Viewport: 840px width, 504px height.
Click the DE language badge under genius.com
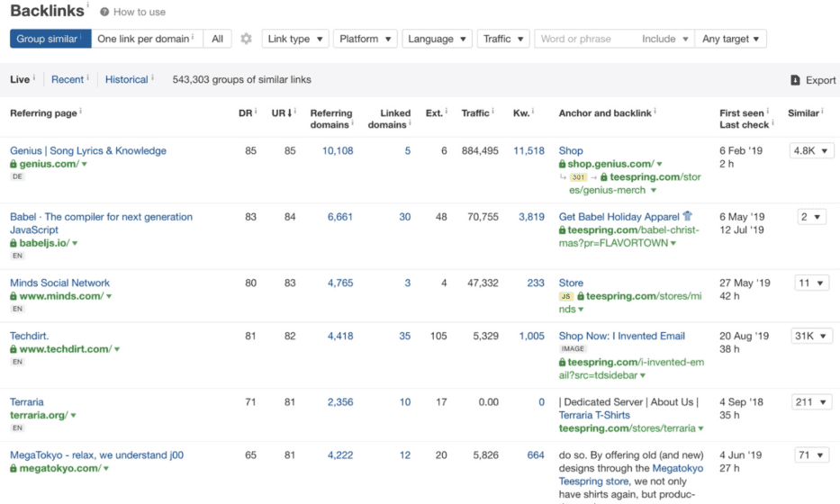(17, 176)
